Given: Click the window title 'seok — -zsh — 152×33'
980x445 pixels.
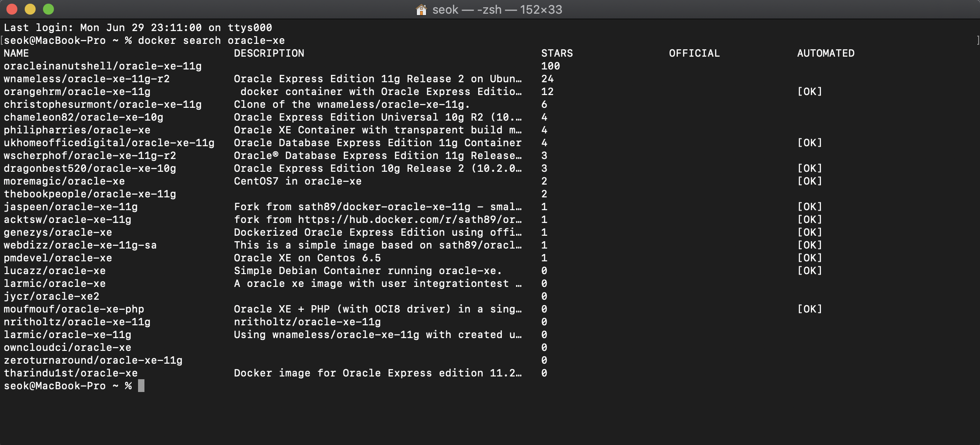Looking at the screenshot, I should click(x=497, y=10).
